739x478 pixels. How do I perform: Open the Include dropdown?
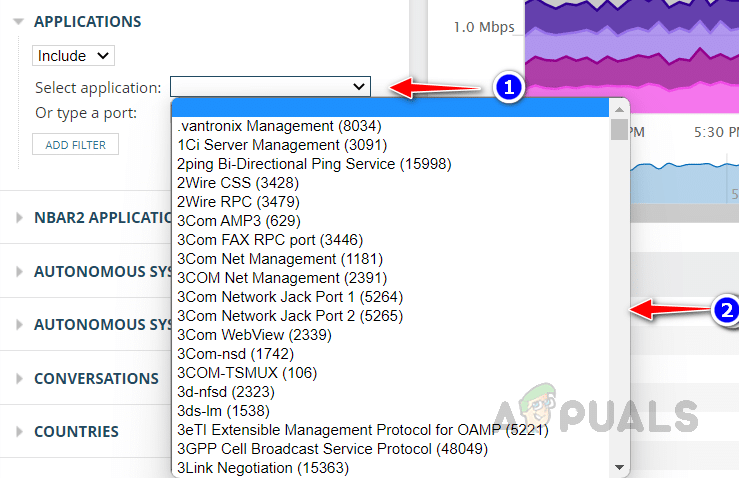click(74, 56)
